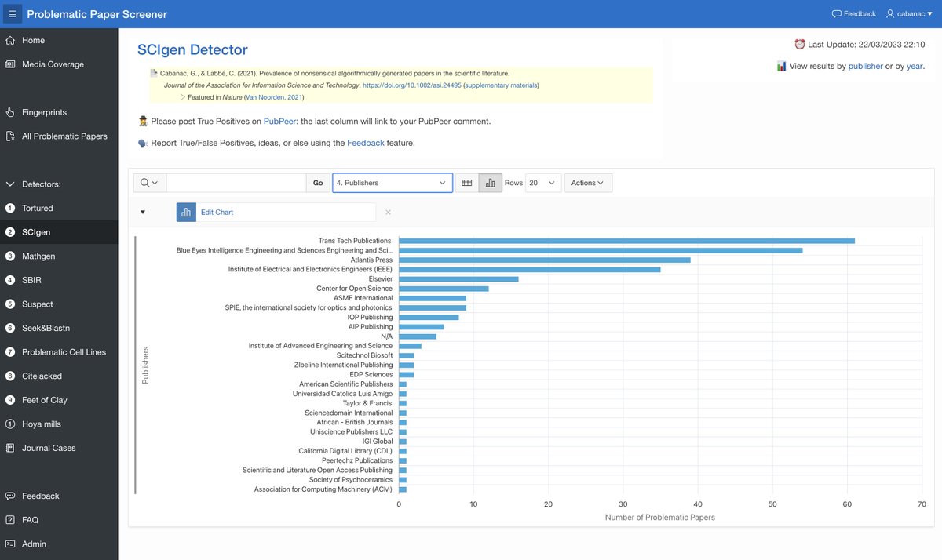Open the doi.org article link
The height and width of the screenshot is (560, 942).
coord(411,85)
